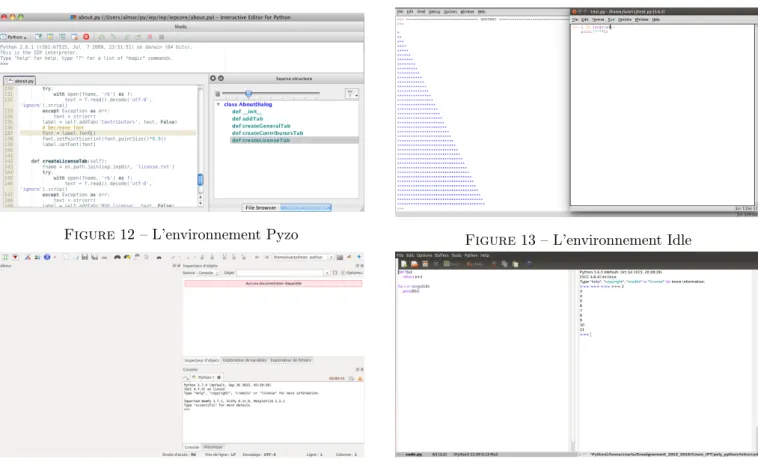Click the Options button in Spyder inspector
The image size is (758, 474).
[x=352, y=273]
